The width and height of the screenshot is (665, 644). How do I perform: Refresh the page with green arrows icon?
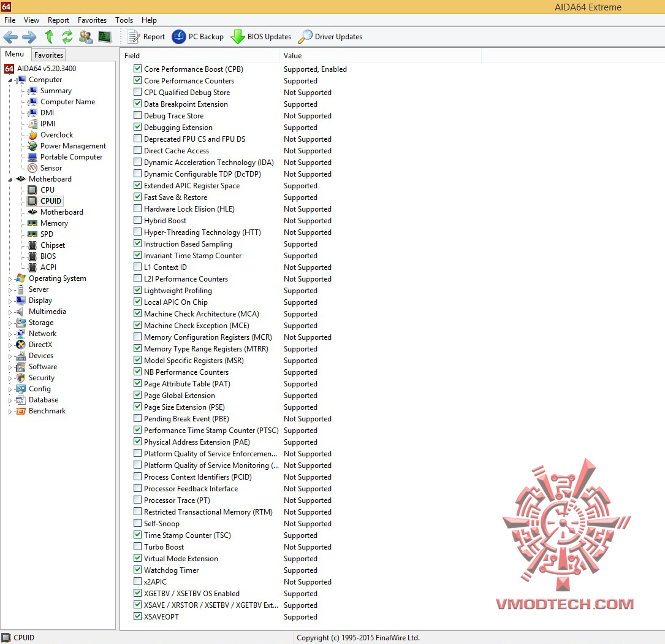coord(67,37)
